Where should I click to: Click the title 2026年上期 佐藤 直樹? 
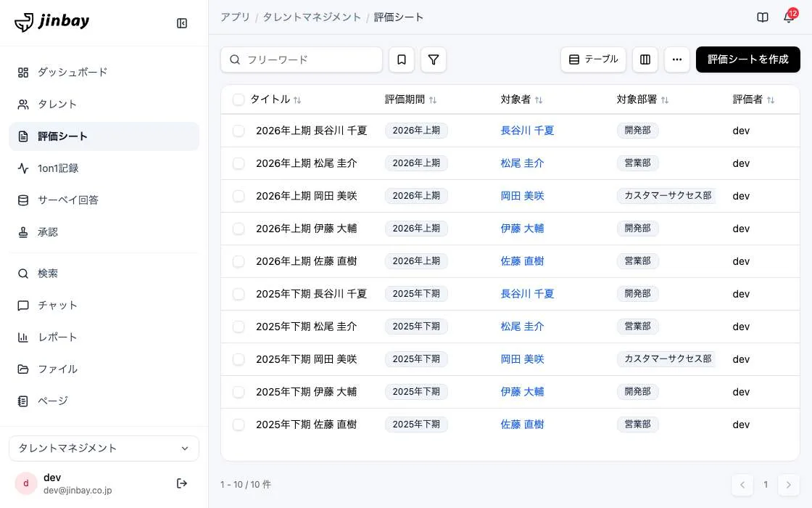[x=306, y=261]
